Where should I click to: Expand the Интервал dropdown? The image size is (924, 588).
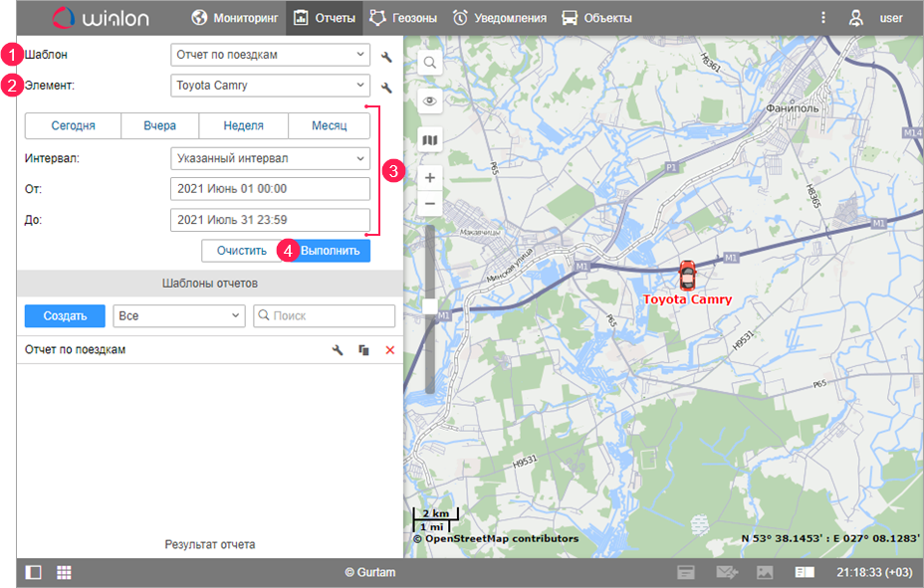pos(270,158)
